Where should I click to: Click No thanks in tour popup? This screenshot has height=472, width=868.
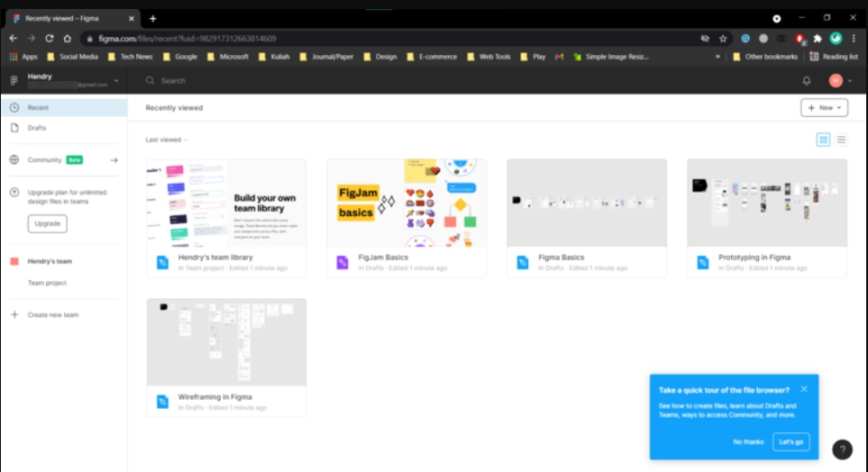748,442
